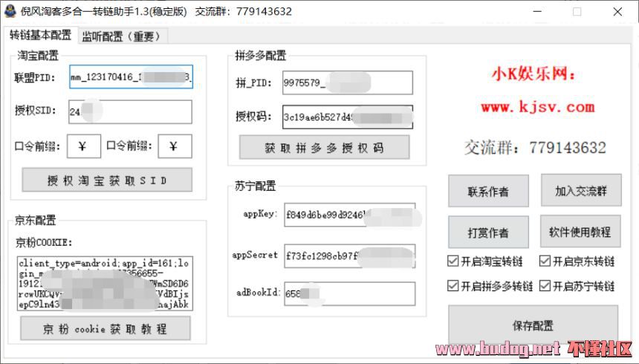The width and height of the screenshot is (639, 364).
Task: Close the window with the X
Action: point(617,11)
